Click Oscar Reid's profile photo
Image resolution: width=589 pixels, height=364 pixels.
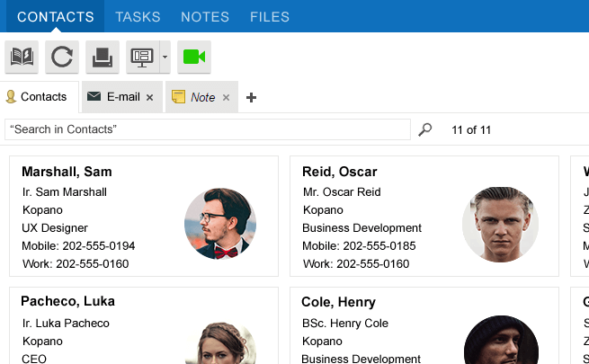coord(500,225)
